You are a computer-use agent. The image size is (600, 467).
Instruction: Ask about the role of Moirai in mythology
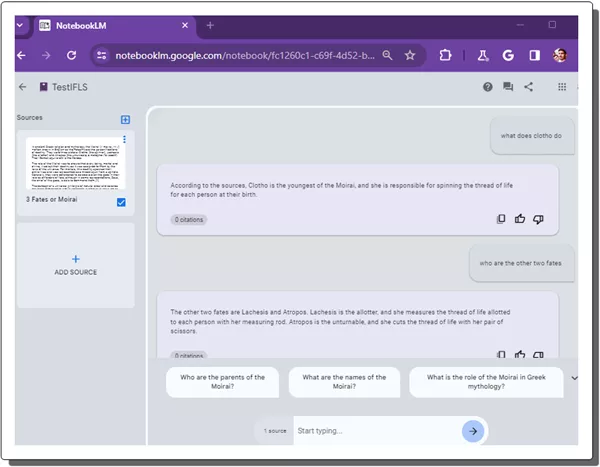point(486,382)
